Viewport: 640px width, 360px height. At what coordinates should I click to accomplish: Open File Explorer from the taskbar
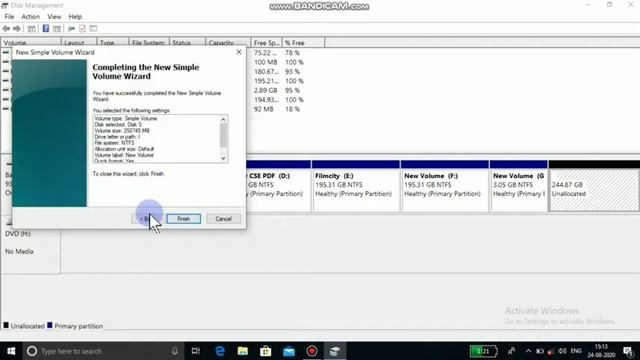coord(243,351)
